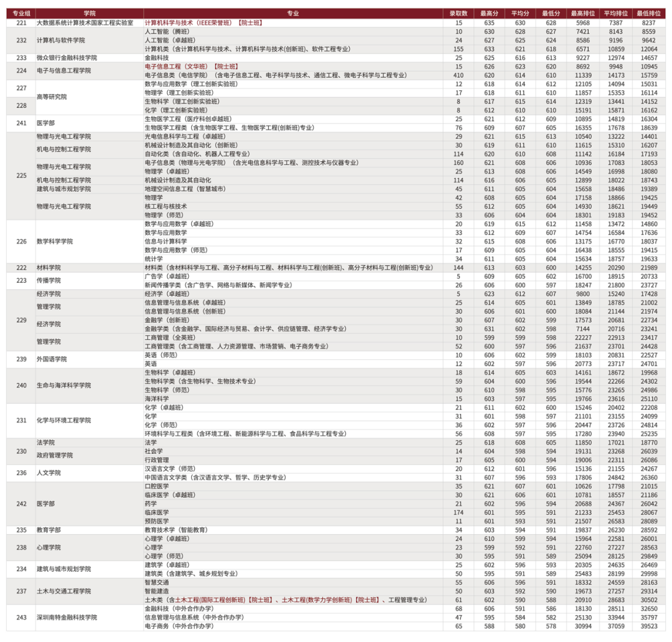Click the 平均排位 column header
Image resolution: width=672 pixels, height=642 pixels.
616,13
